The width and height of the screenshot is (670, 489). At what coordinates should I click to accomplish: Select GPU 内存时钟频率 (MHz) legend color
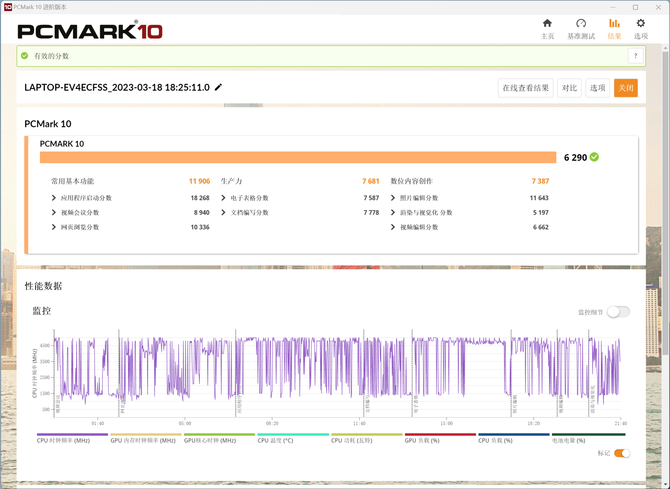[x=146, y=434]
